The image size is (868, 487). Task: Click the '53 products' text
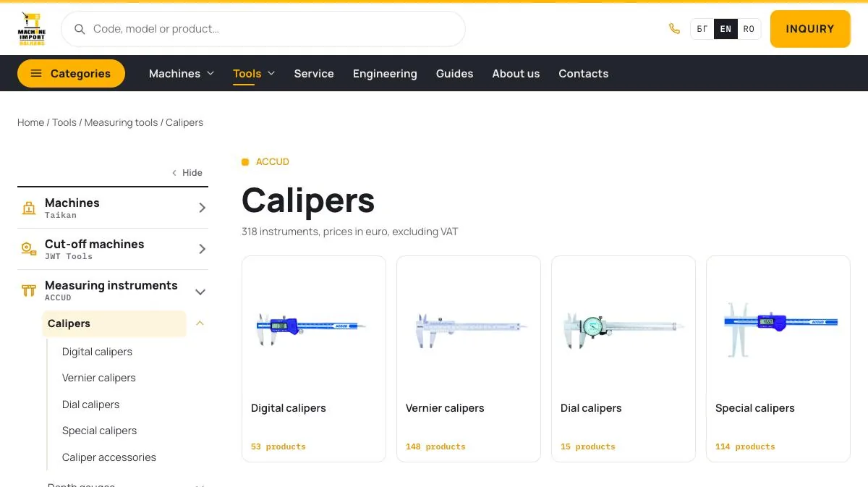tap(278, 446)
